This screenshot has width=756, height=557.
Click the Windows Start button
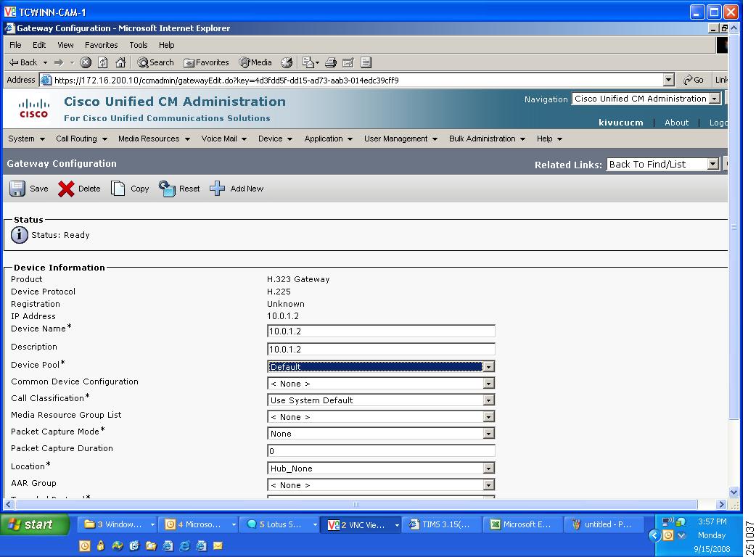pyautogui.click(x=35, y=524)
